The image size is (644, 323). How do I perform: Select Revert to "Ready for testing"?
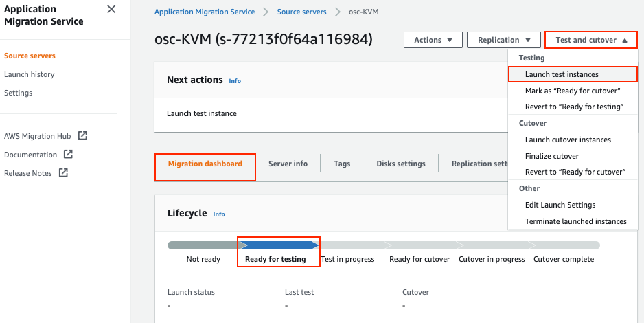pos(574,107)
